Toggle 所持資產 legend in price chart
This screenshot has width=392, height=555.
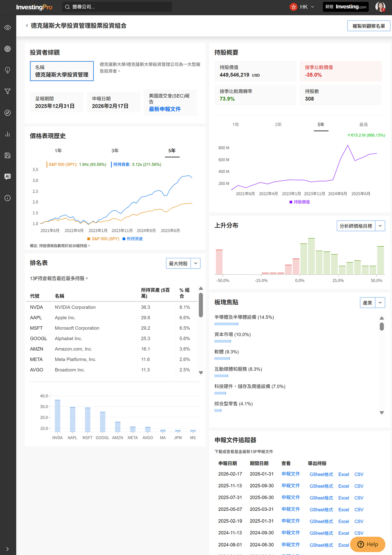tap(133, 239)
